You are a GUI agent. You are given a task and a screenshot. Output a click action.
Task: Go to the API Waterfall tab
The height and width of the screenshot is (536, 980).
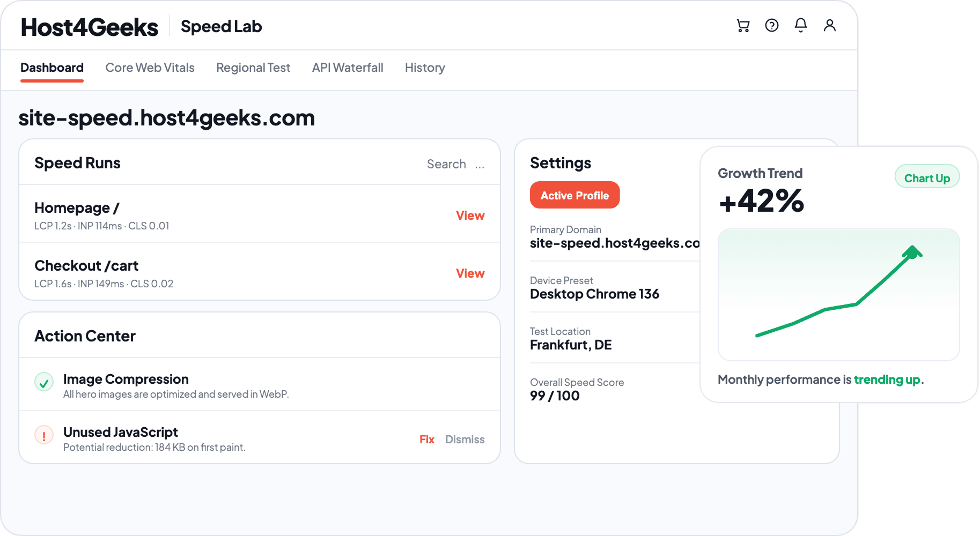coord(348,68)
